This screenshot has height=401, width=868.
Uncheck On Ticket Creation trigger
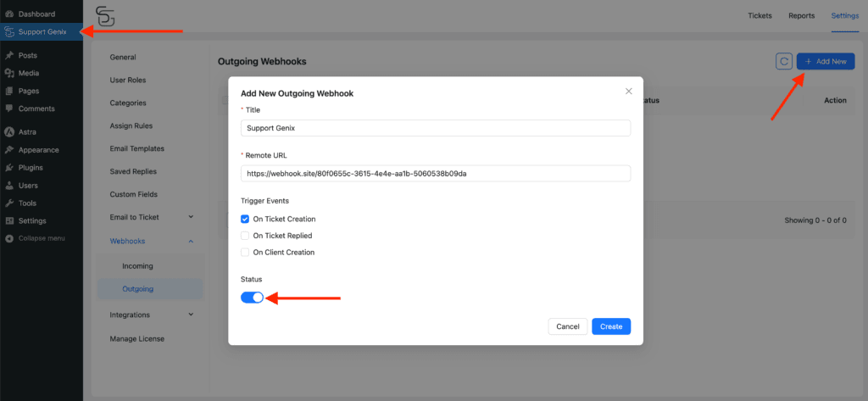[245, 219]
